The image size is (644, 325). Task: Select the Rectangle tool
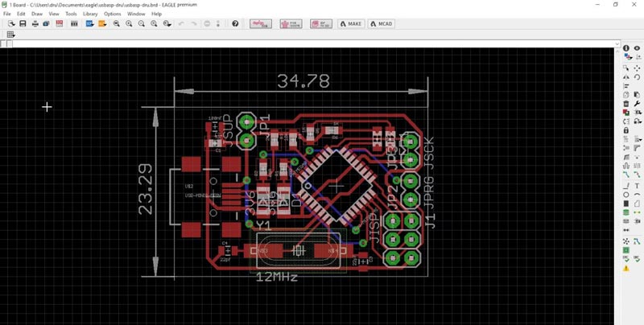[626, 203]
